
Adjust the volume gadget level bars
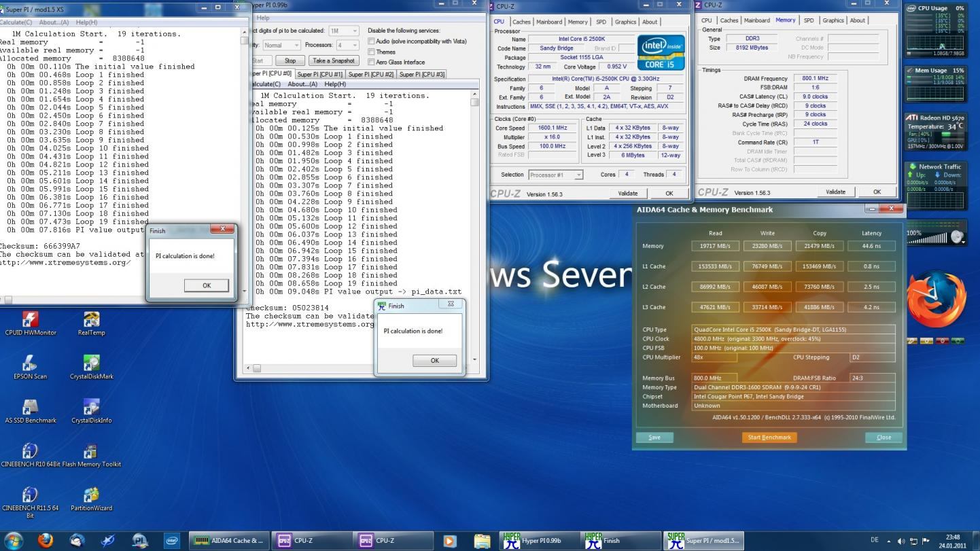point(927,238)
